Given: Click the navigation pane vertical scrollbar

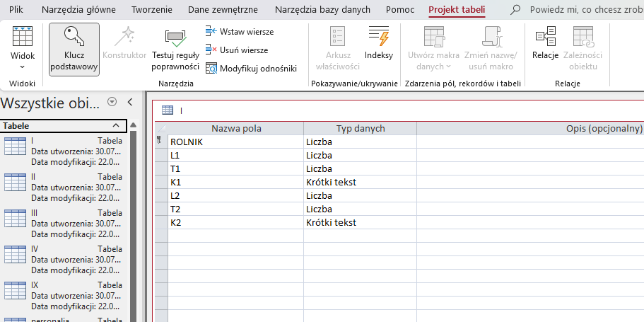Looking at the screenshot, I should click(133, 226).
